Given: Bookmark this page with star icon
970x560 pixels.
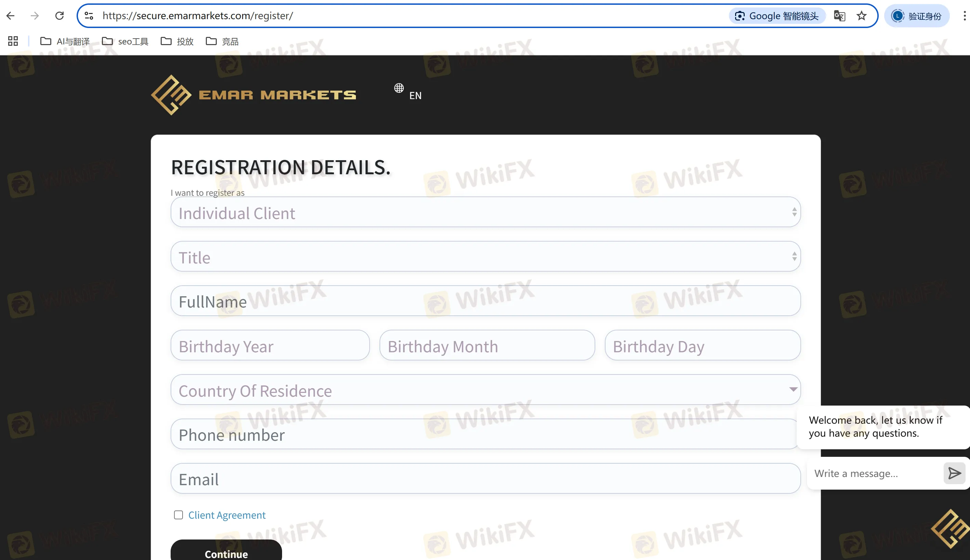Looking at the screenshot, I should point(862,16).
